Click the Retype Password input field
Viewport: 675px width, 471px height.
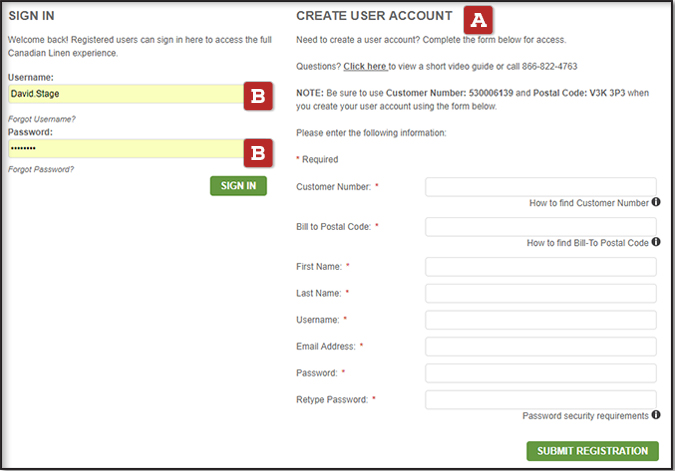540,400
